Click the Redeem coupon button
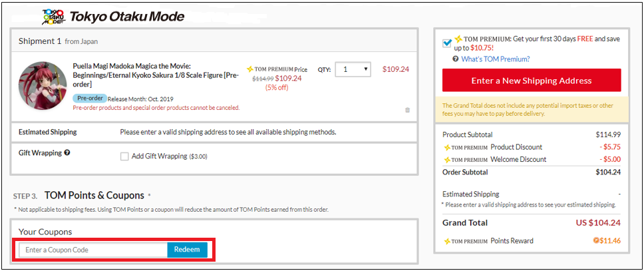644x271 pixels. (x=187, y=250)
